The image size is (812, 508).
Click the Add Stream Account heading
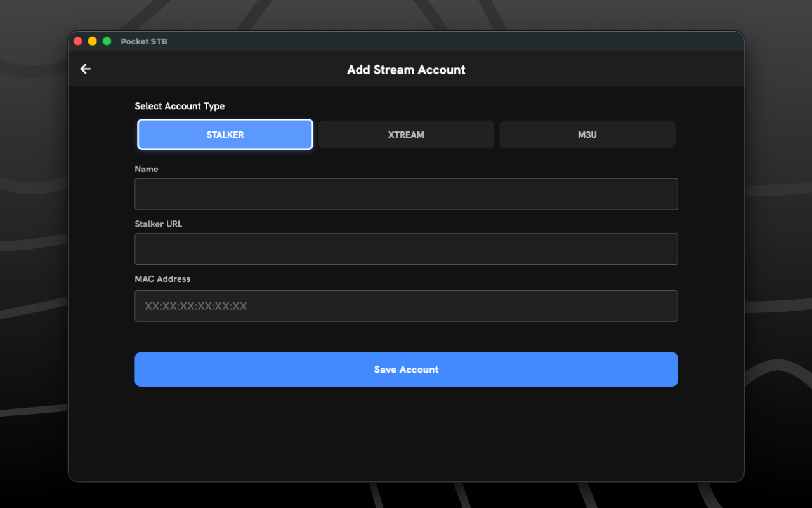tap(406, 70)
